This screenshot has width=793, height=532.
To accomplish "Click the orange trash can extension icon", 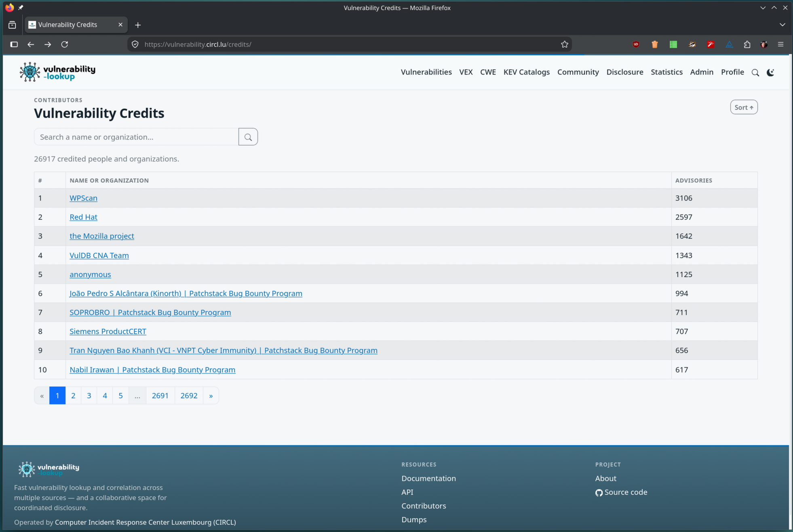I will point(655,44).
